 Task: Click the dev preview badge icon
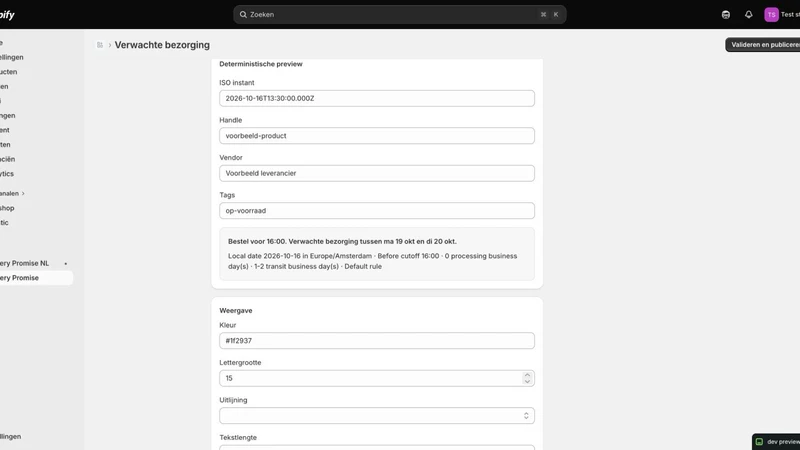pos(759,442)
